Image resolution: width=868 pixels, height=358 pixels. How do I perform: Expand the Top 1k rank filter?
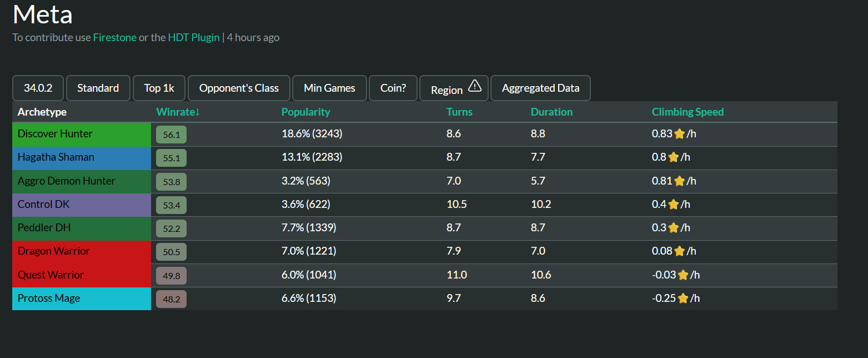159,88
